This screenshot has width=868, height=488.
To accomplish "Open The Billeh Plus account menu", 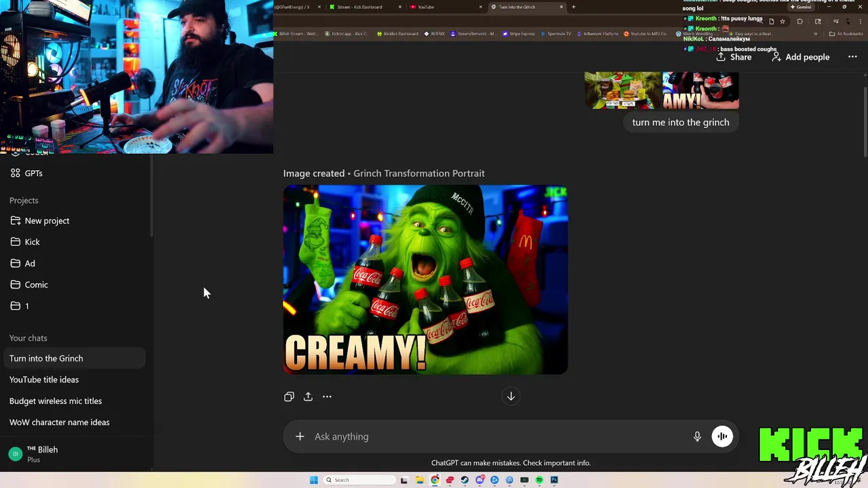I will point(75,454).
